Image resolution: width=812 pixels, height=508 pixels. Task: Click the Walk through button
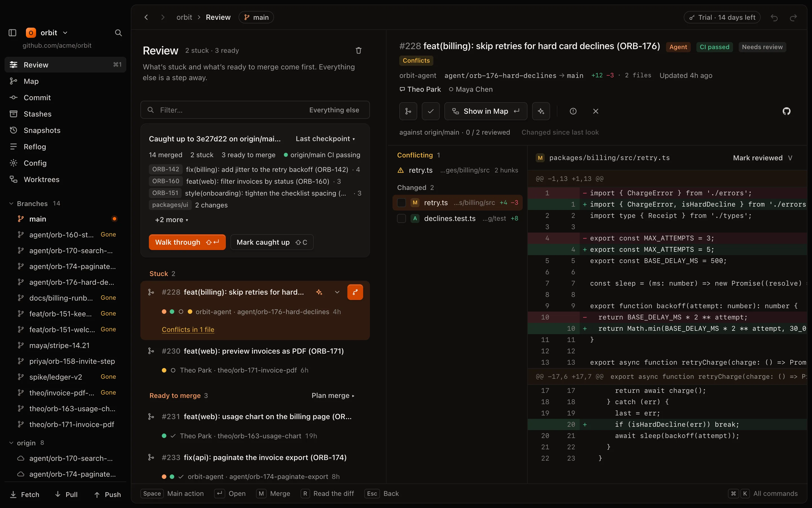[x=187, y=242]
